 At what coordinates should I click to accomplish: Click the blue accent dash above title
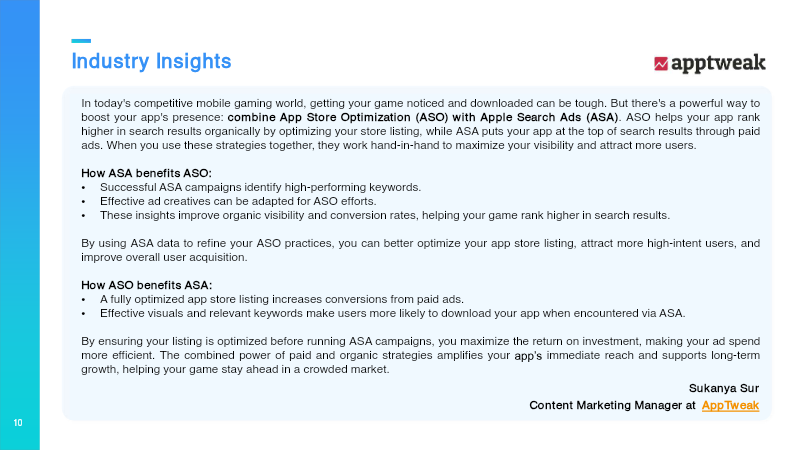pos(81,41)
